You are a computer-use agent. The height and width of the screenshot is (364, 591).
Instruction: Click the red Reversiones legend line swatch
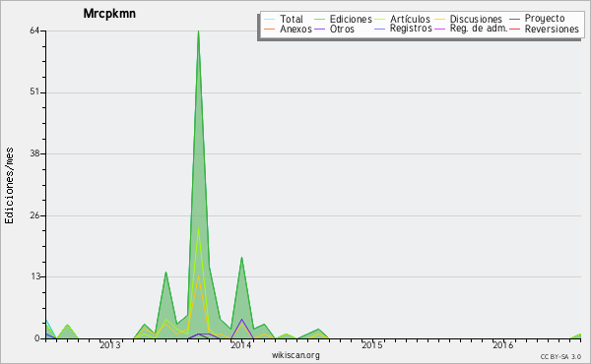tap(514, 29)
